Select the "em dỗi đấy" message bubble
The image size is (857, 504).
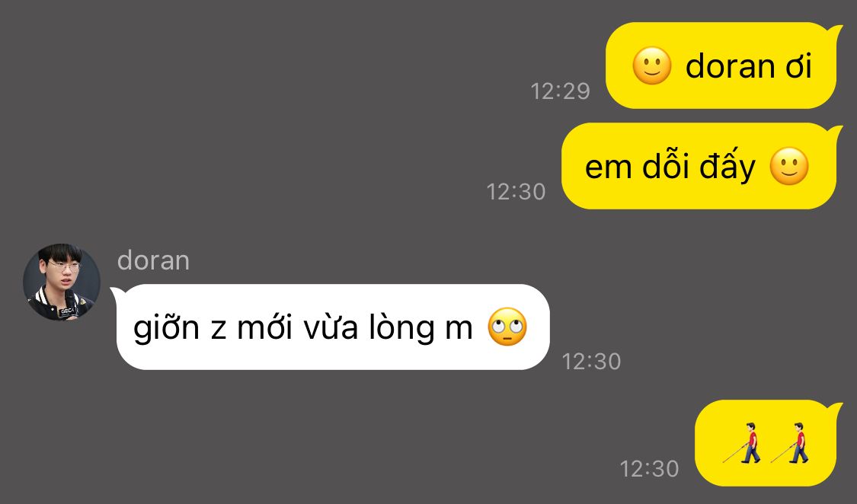point(702,166)
